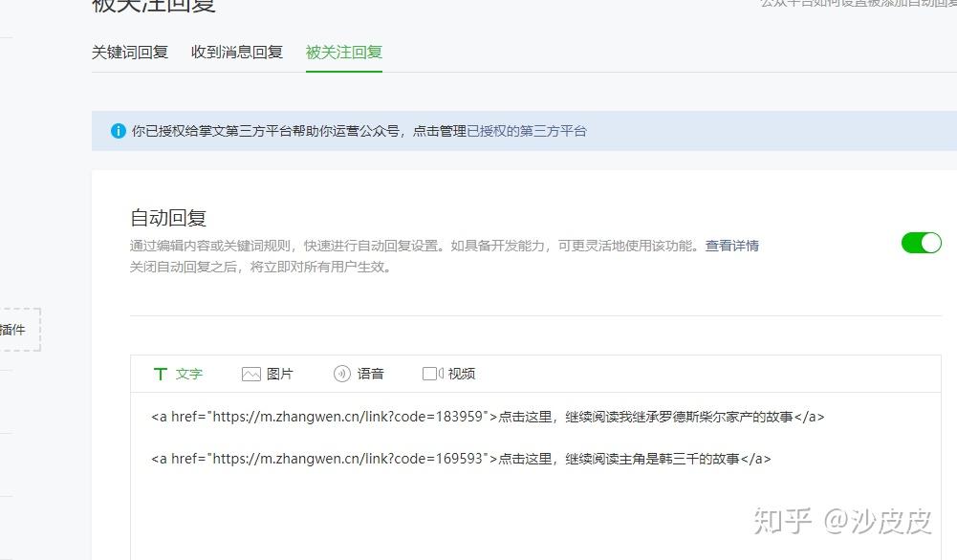Select the 语音 voice reply type icon
Screen dimensions: 957x560
pos(371,374)
